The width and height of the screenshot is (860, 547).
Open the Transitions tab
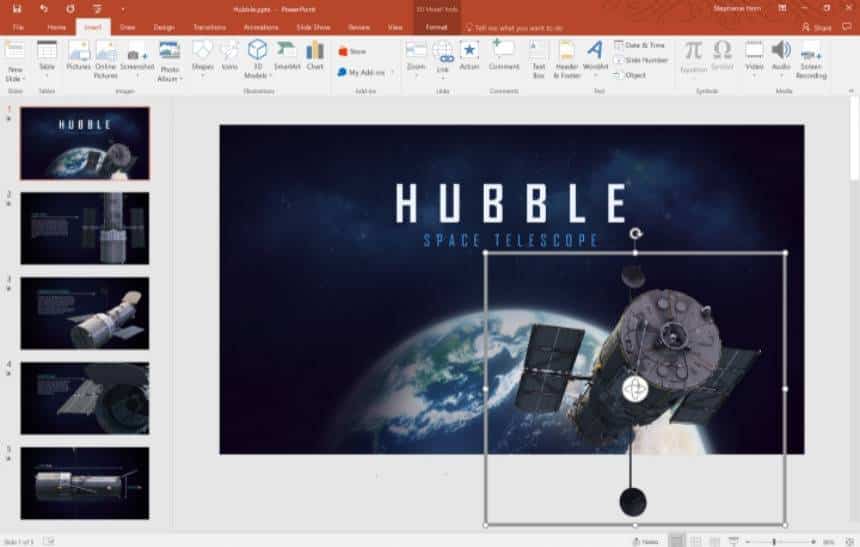(210, 27)
